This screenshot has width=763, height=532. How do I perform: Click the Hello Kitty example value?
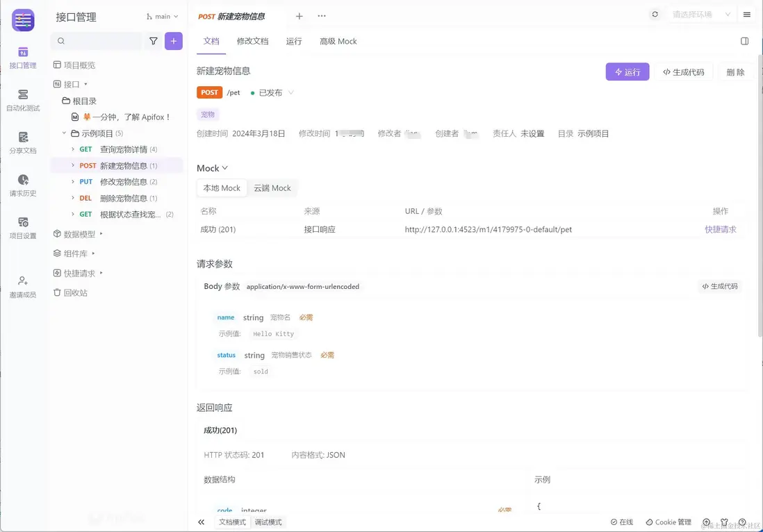[274, 334]
